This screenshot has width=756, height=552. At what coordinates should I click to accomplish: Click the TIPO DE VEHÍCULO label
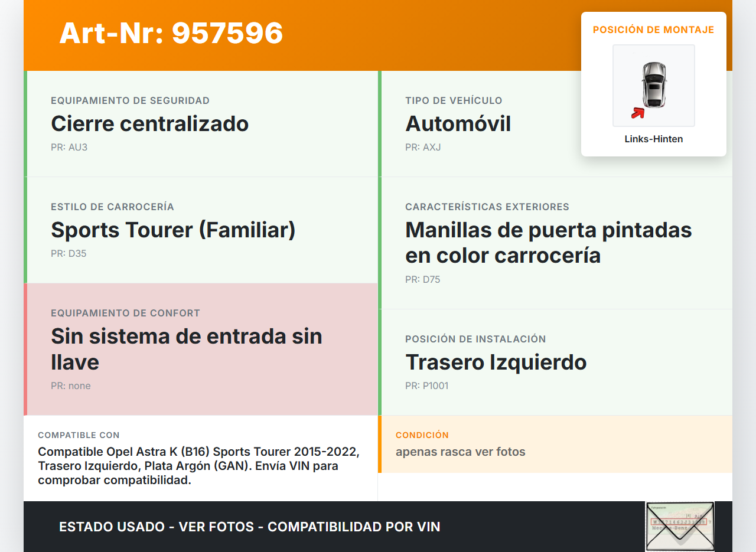pyautogui.click(x=454, y=100)
